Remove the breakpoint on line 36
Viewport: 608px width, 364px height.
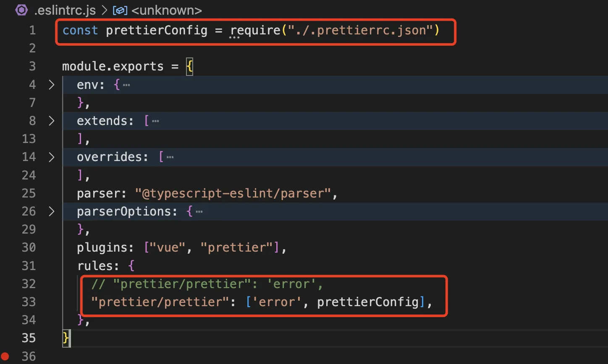5,357
